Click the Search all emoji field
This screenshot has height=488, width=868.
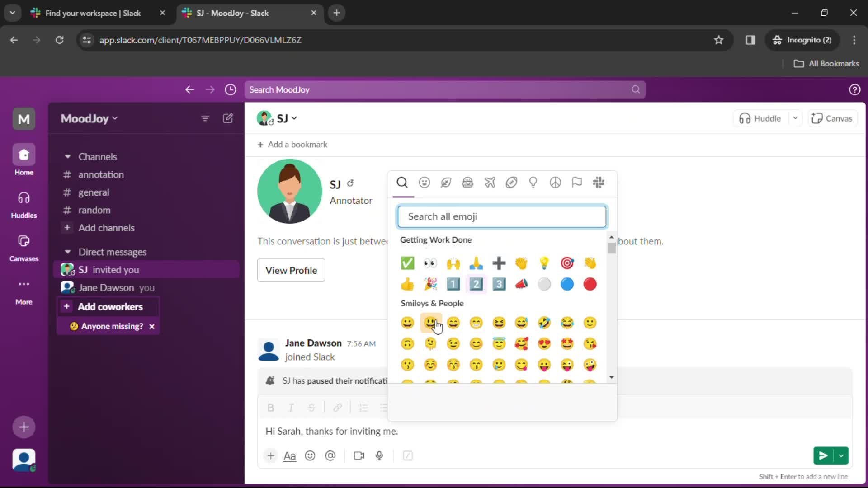[x=502, y=216]
